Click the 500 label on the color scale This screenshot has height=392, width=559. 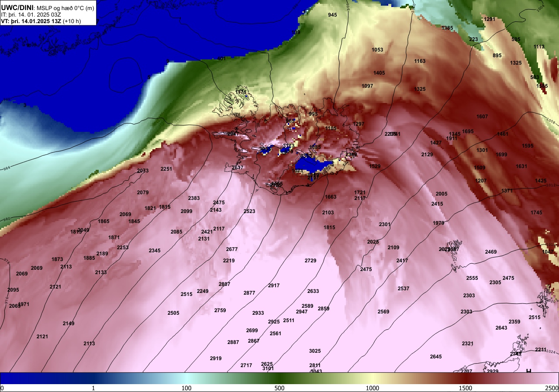[279, 388]
